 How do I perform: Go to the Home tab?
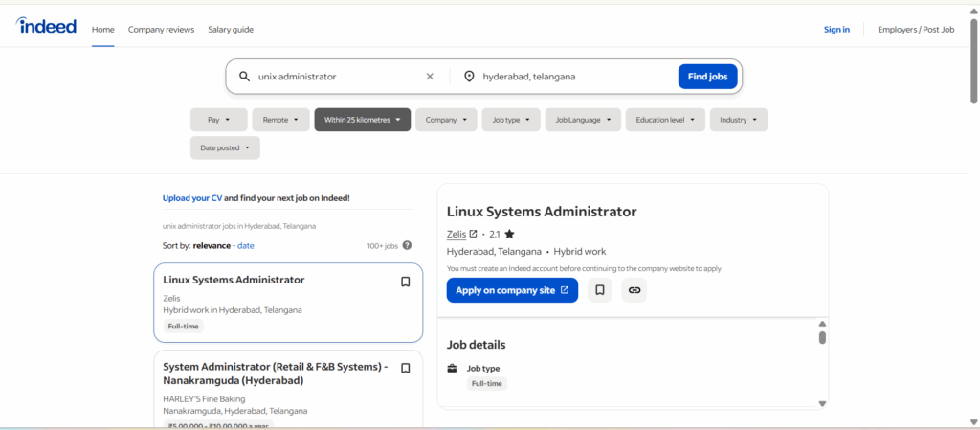[x=103, y=30]
